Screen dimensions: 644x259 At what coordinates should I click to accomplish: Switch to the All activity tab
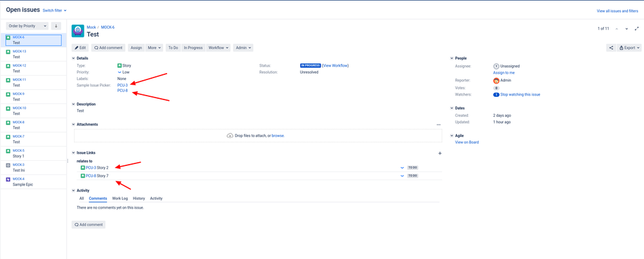point(81,198)
